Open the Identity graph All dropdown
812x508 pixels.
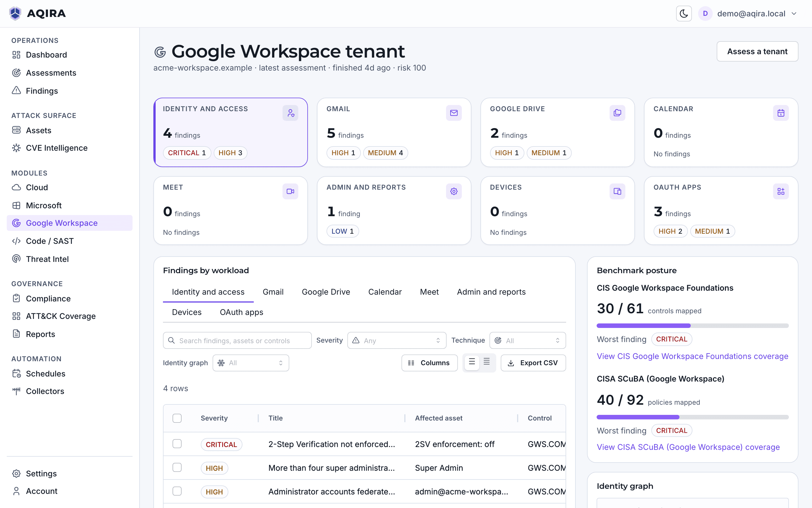point(251,363)
